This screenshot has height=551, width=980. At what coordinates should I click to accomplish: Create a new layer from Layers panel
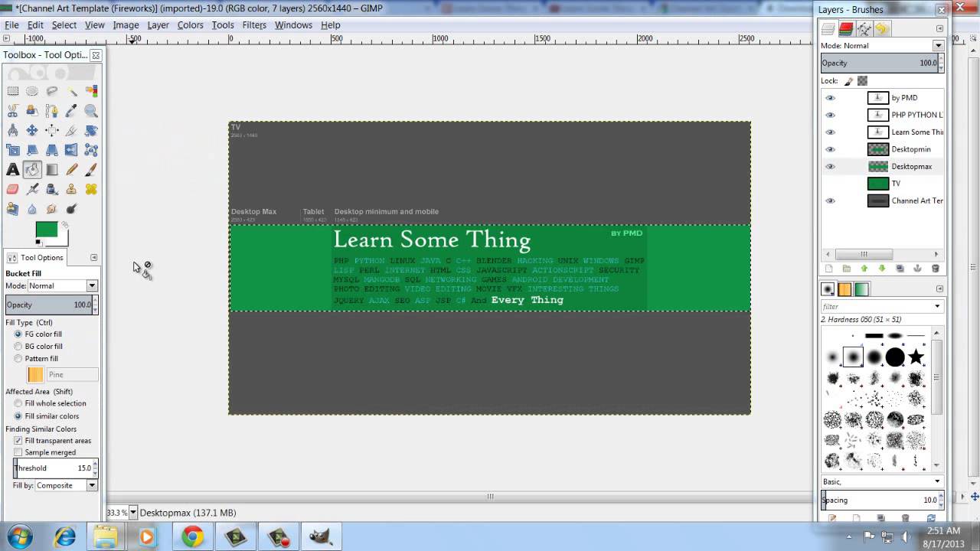[x=828, y=269]
